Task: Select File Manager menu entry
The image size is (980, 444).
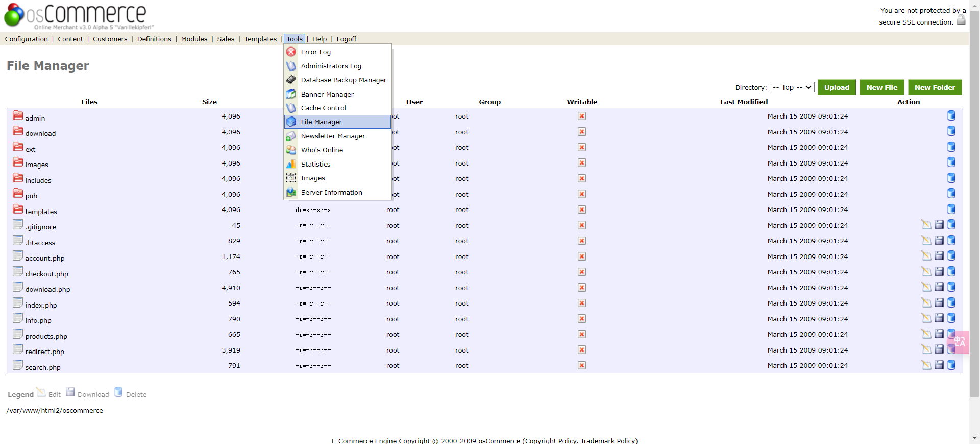Action: pyautogui.click(x=337, y=122)
